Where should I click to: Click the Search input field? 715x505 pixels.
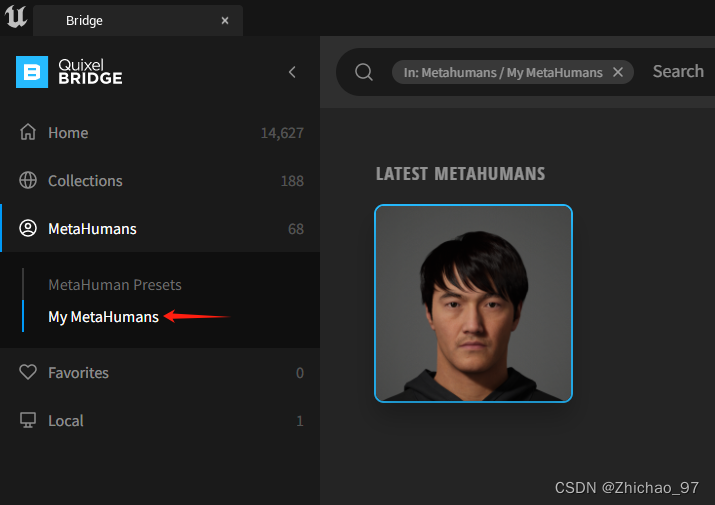pyautogui.click(x=679, y=72)
